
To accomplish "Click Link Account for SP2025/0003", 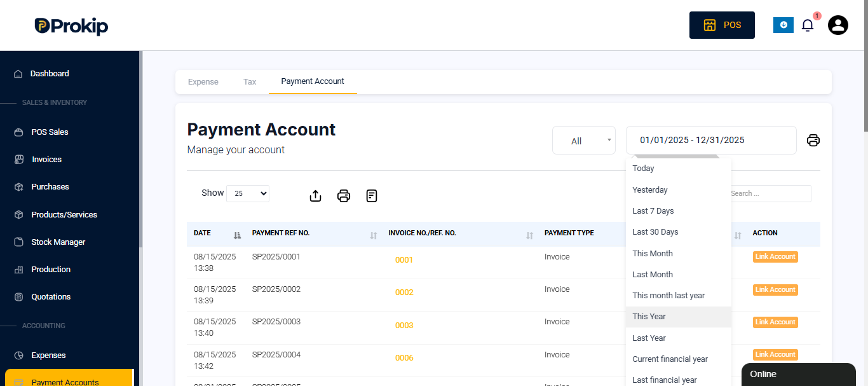I will pos(775,322).
